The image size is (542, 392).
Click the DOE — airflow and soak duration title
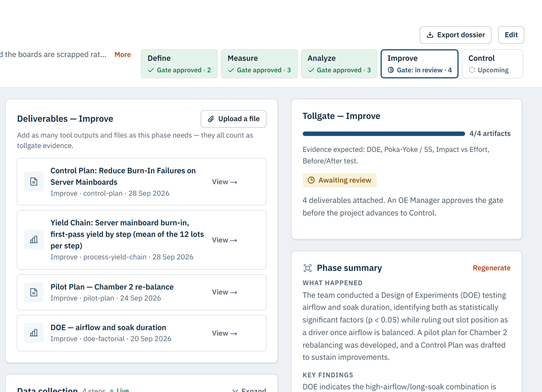(x=108, y=328)
